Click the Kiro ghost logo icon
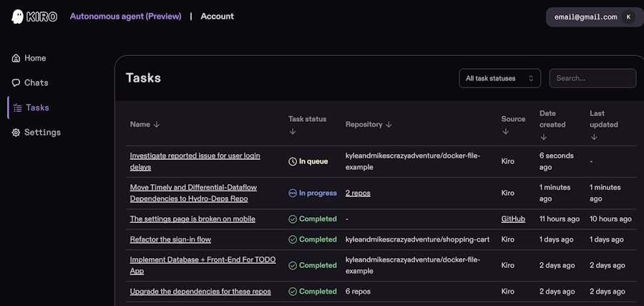Screen dimensions: 644x306 pyautogui.click(x=17, y=16)
